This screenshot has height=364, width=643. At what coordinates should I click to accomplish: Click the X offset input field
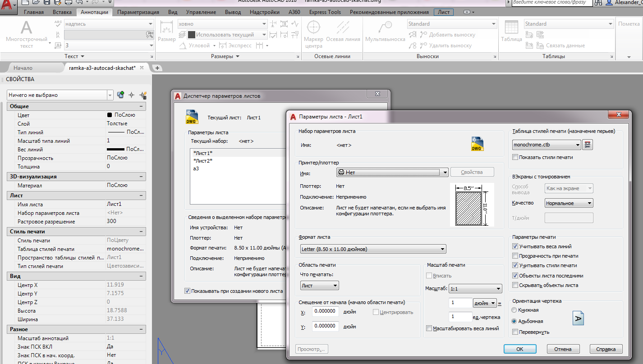325,311
